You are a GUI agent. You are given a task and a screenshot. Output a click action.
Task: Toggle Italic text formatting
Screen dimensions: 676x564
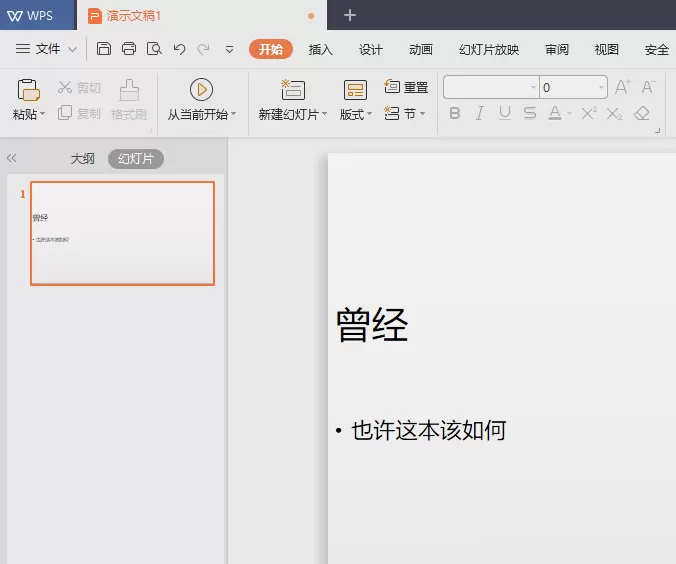(479, 114)
